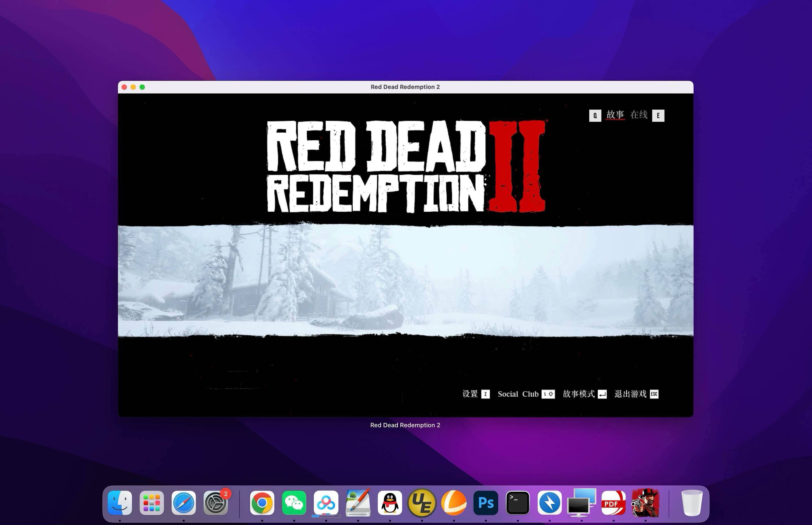Open the paintbrush image app in Dock
Image resolution: width=812 pixels, height=525 pixels.
pos(358,503)
